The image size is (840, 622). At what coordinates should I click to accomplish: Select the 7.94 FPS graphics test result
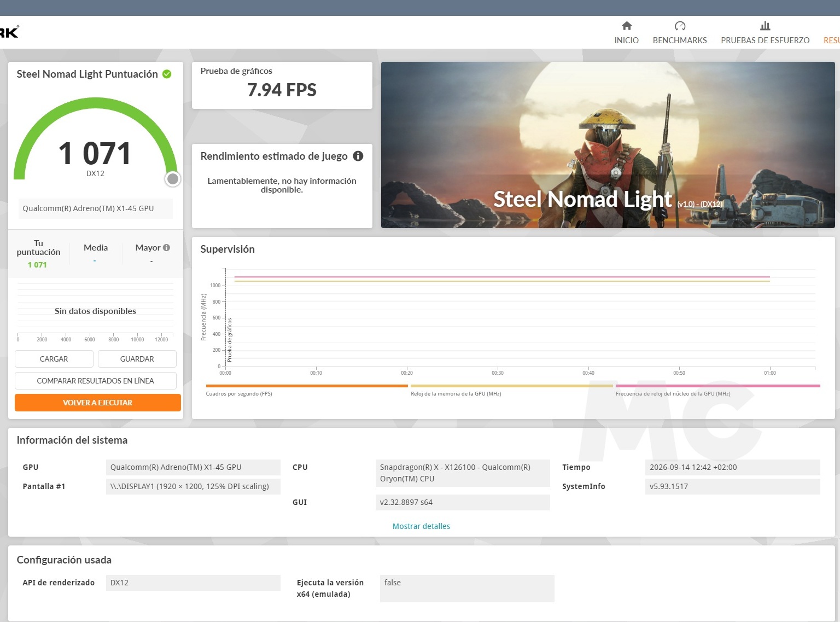click(x=282, y=90)
